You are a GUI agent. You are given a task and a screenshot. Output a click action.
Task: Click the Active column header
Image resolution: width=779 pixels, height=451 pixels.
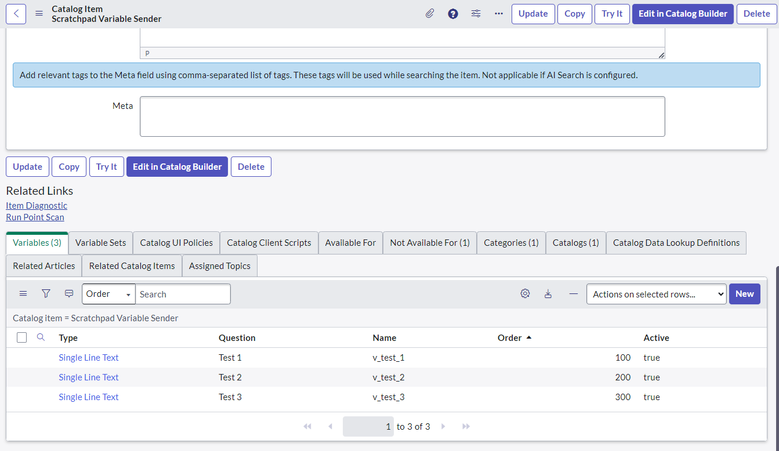click(x=656, y=337)
